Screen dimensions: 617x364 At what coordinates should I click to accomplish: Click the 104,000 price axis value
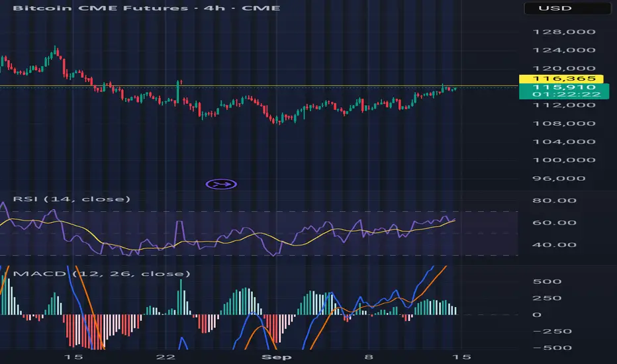(563, 142)
